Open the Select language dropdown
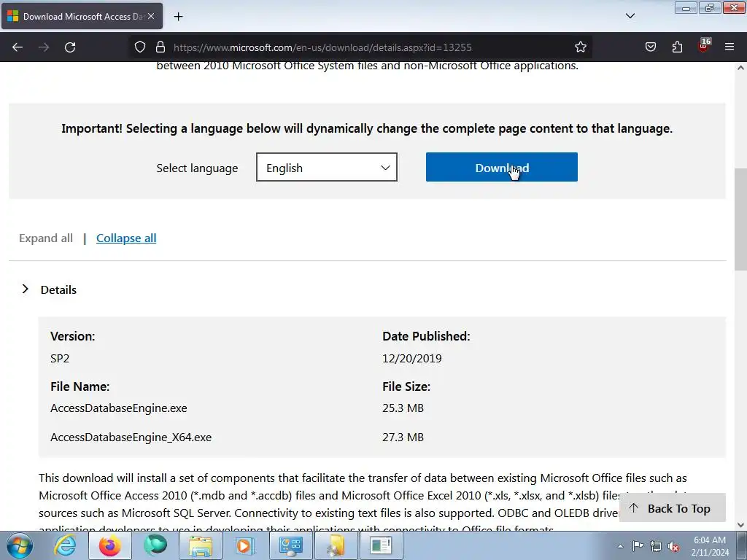Viewport: 747px width, 560px height. coord(326,167)
